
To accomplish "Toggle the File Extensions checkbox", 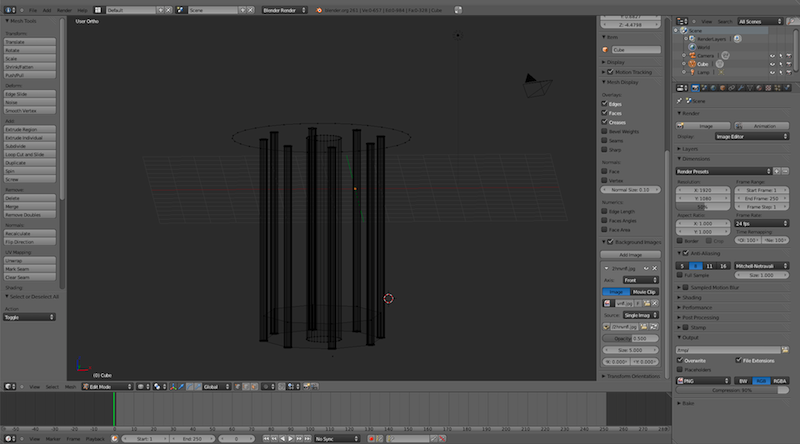I will [738, 360].
